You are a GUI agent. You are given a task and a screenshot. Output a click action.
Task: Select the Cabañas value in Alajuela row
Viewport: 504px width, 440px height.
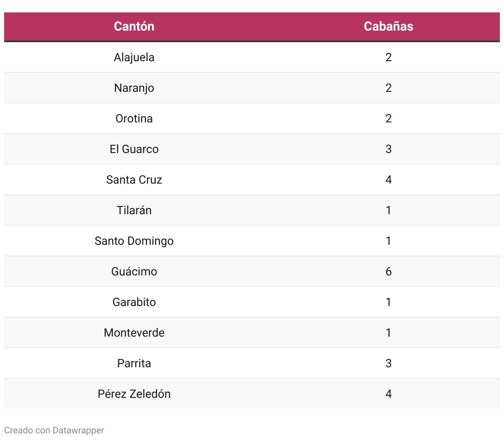point(388,57)
